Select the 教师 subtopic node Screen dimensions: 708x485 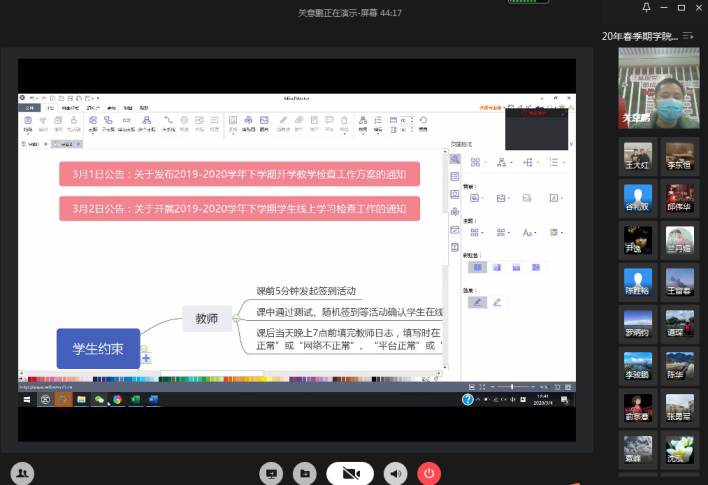tap(206, 319)
